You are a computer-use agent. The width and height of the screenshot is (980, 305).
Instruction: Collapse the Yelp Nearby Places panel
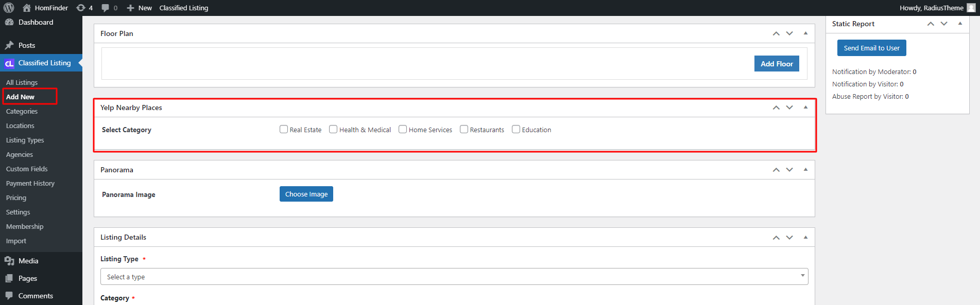point(805,107)
